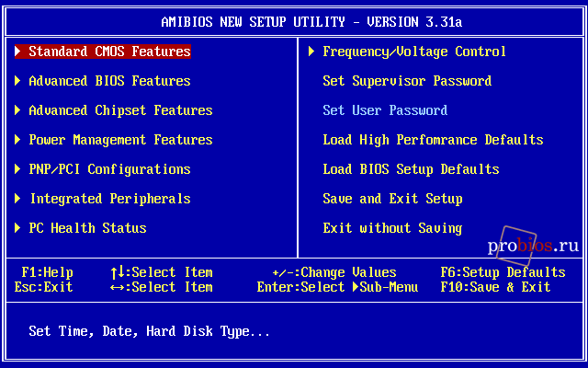Click the arrow beside Frequency/Voltage Control
588x368 pixels.
click(311, 52)
